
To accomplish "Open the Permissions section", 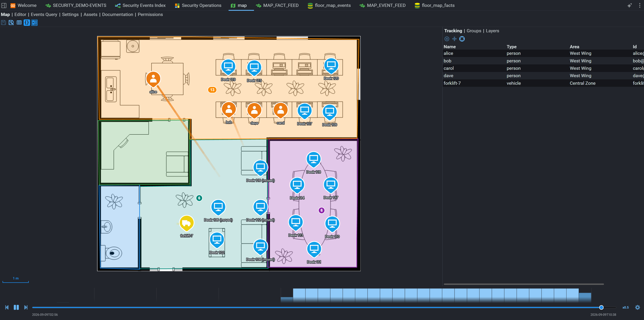I will point(150,14).
